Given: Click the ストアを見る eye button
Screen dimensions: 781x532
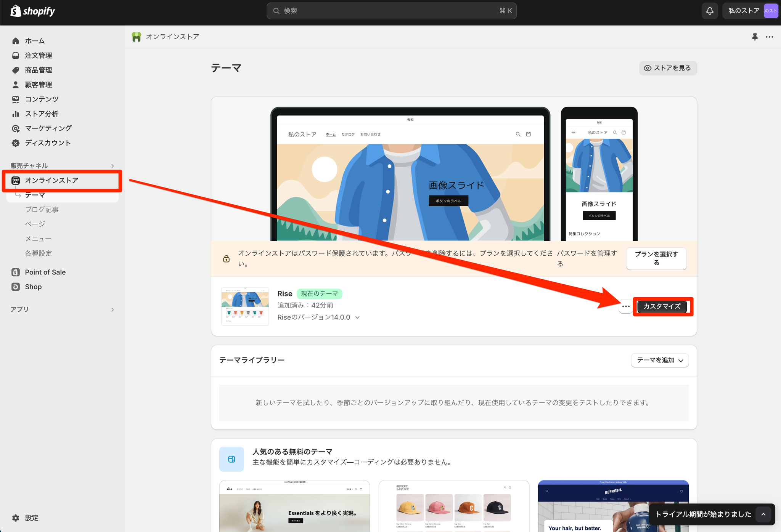Looking at the screenshot, I should pos(668,68).
